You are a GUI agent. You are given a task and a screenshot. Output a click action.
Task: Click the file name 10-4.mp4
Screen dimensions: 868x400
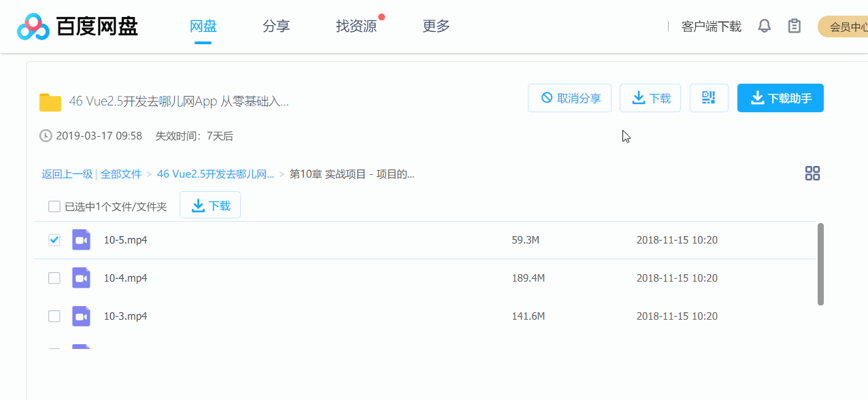(x=126, y=278)
